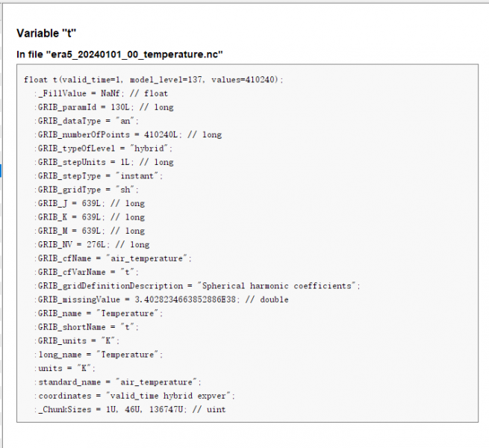The image size is (489, 448).
Task: Click the file name era5_20240101_00_temperature.nc heading
Action: tap(120, 55)
